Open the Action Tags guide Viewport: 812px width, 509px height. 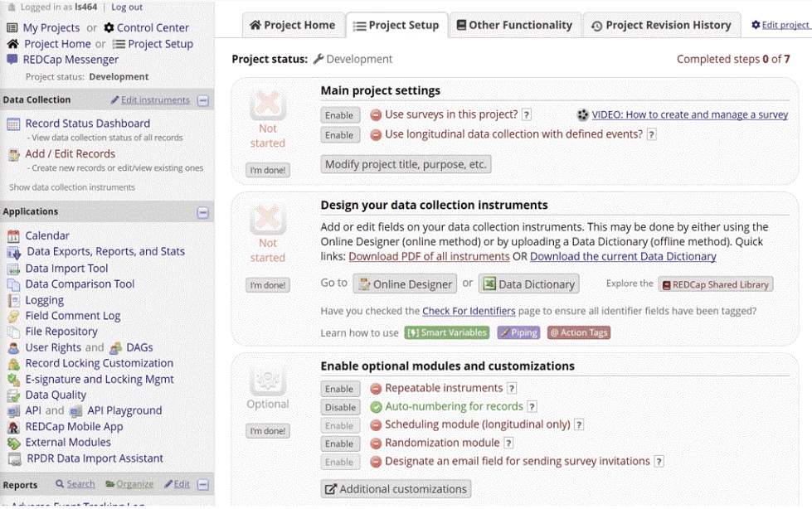pos(579,333)
